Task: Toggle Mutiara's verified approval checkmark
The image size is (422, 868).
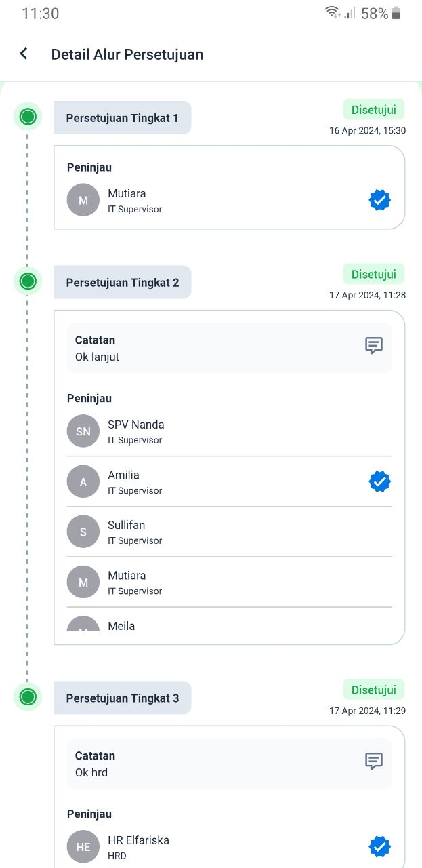Action: (379, 199)
